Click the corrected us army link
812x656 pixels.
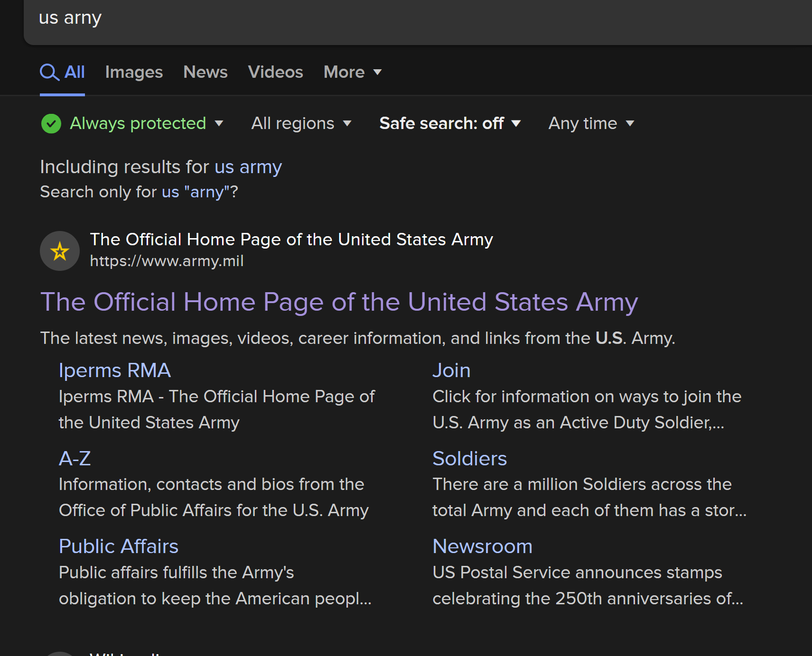248,167
